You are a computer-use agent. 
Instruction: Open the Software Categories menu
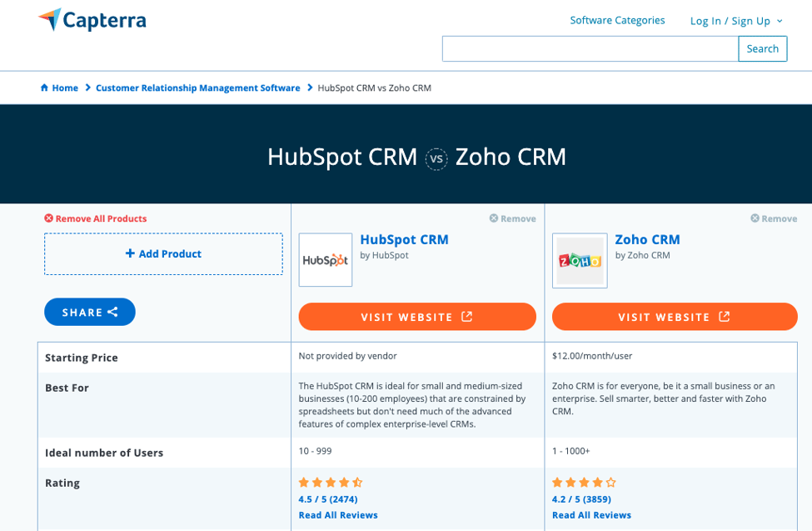point(617,20)
